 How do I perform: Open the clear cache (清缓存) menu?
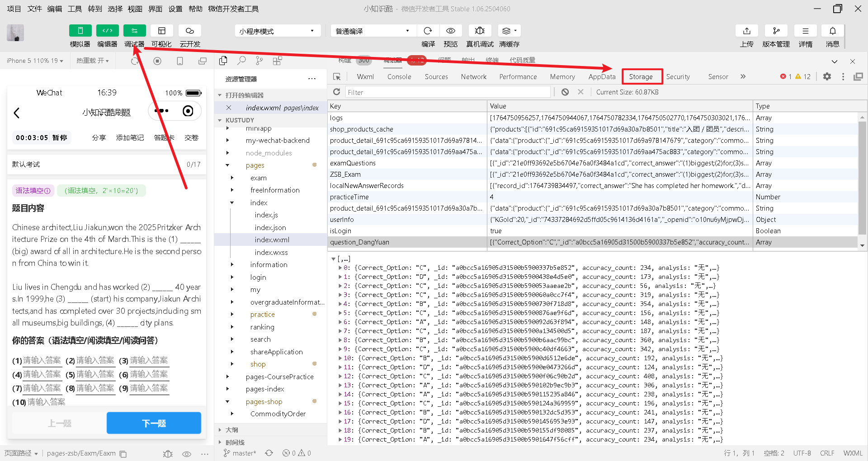point(509,31)
